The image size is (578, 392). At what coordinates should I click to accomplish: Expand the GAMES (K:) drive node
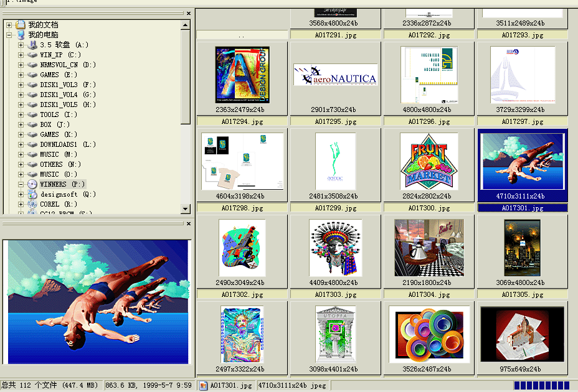coord(21,134)
